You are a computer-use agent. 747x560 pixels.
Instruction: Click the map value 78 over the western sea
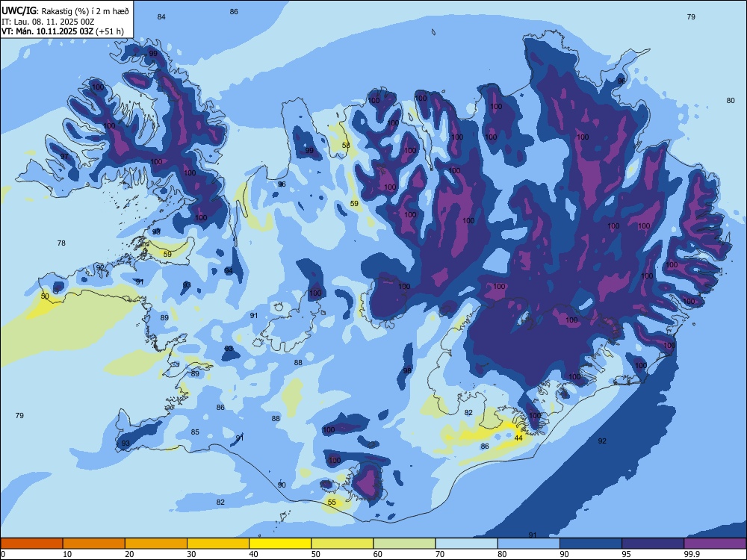click(61, 243)
